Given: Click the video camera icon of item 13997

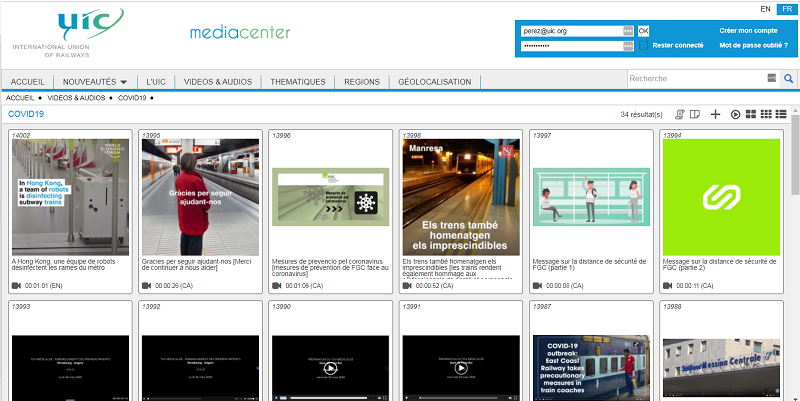Looking at the screenshot, I should (537, 286).
